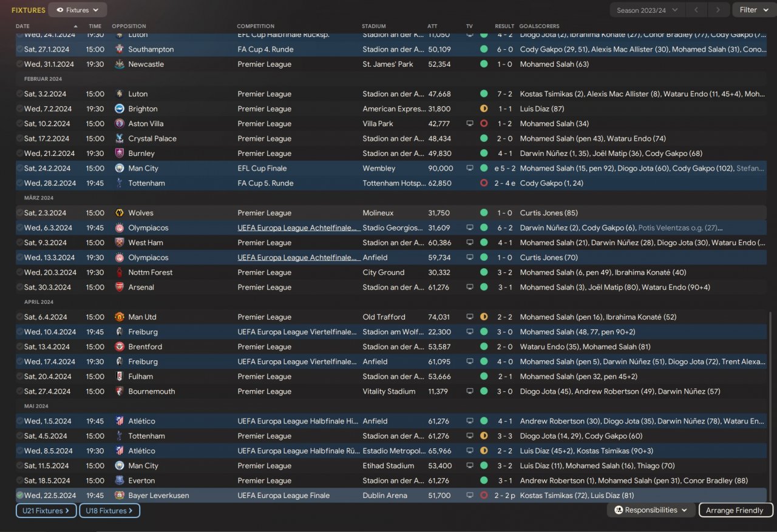Click the TV icon in Man Utd row
This screenshot has height=532, width=777.
469,317
